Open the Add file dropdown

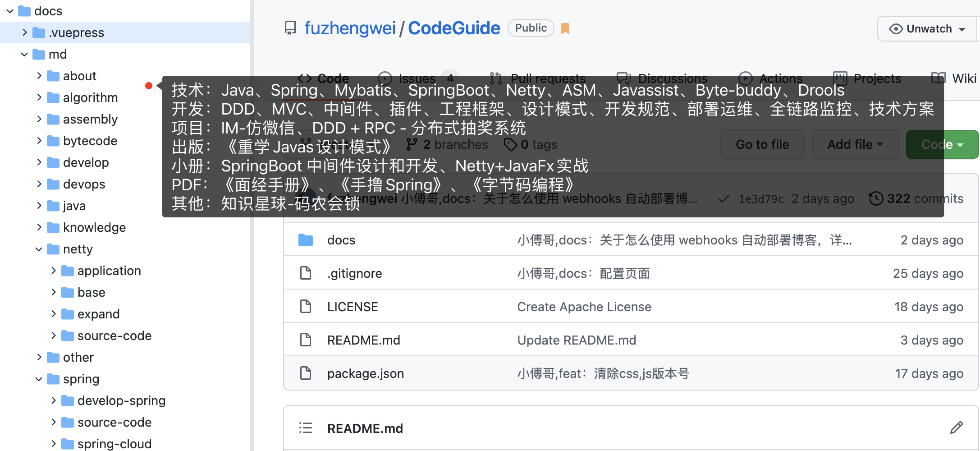click(855, 144)
